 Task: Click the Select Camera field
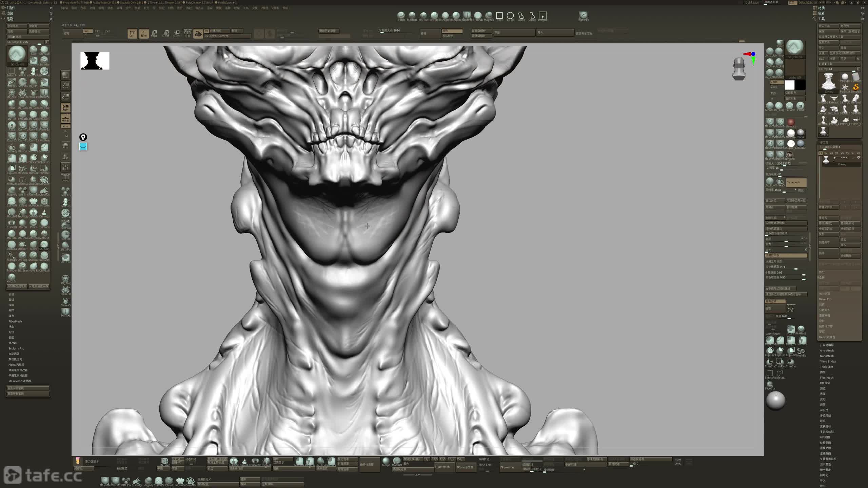coord(230,36)
